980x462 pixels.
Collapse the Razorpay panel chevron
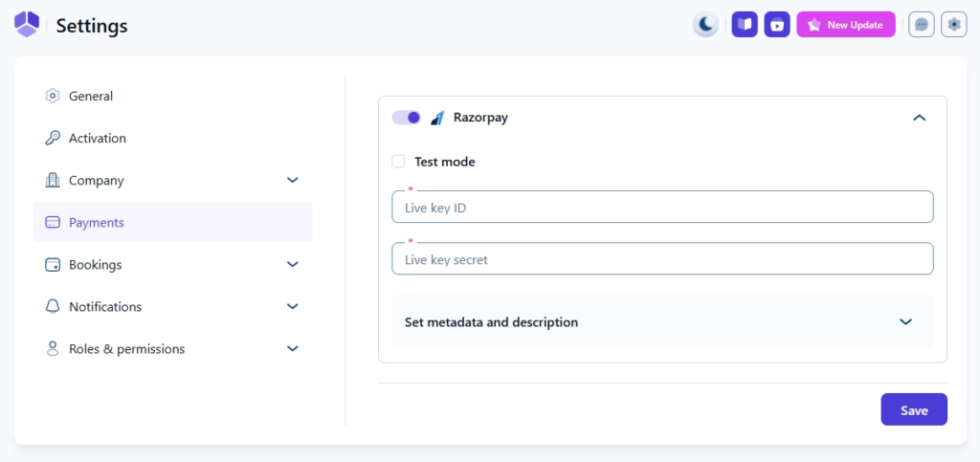point(919,118)
